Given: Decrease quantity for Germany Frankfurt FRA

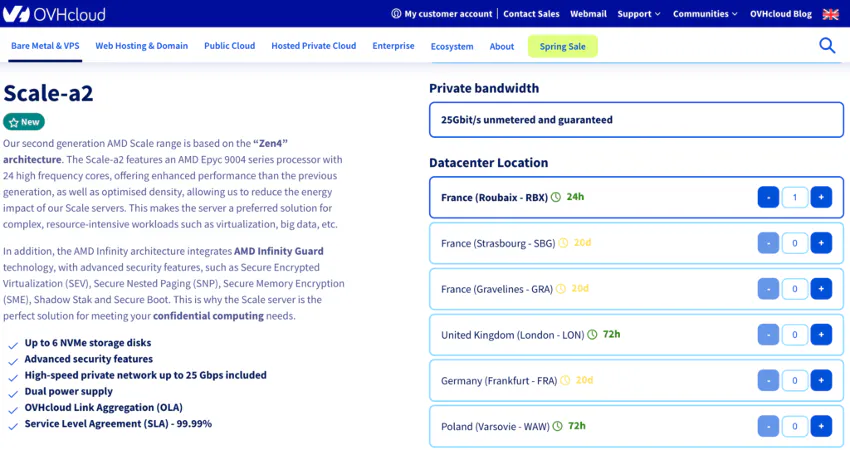Looking at the screenshot, I should click(768, 381).
